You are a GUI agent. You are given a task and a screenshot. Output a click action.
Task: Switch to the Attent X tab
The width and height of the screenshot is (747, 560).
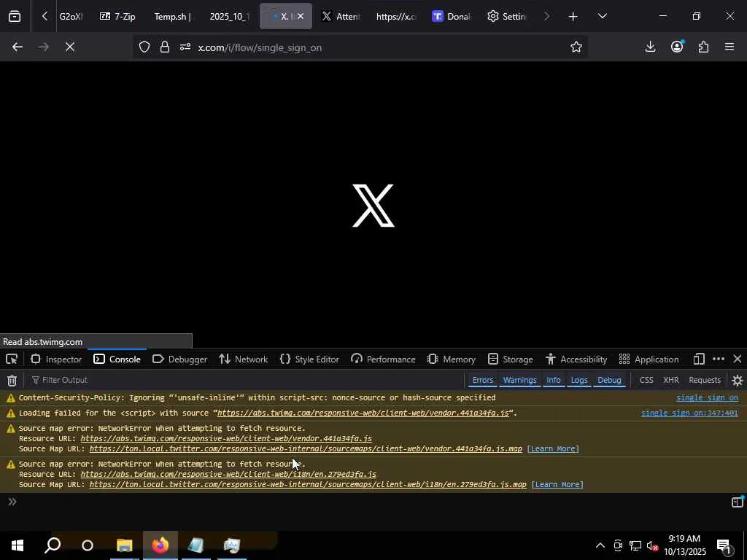[341, 16]
